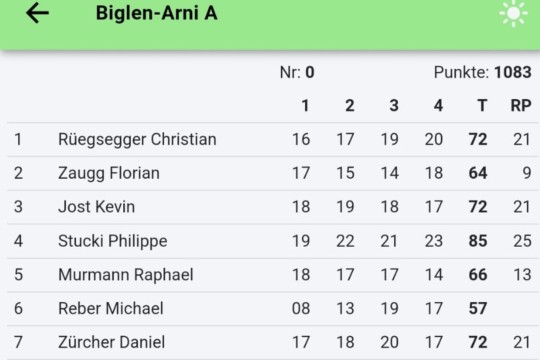Click the column 2 header
The width and height of the screenshot is (540, 360).
tap(350, 105)
